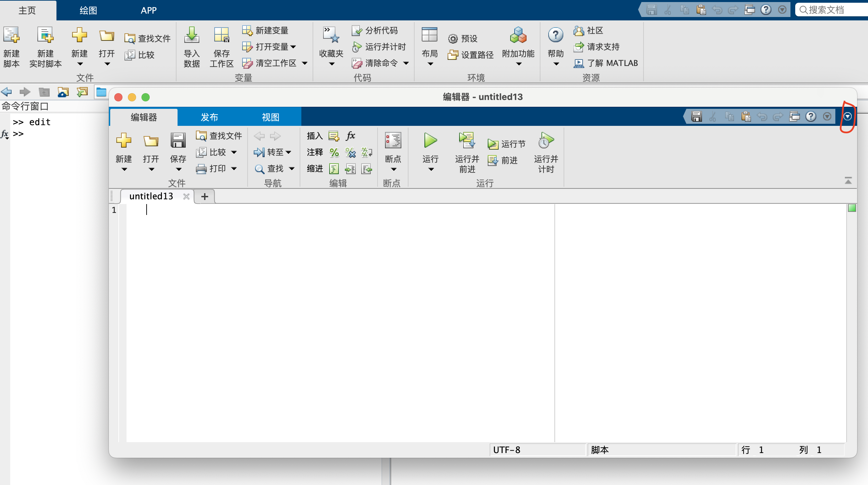
Task: Click the insert fx function icon
Action: (350, 136)
